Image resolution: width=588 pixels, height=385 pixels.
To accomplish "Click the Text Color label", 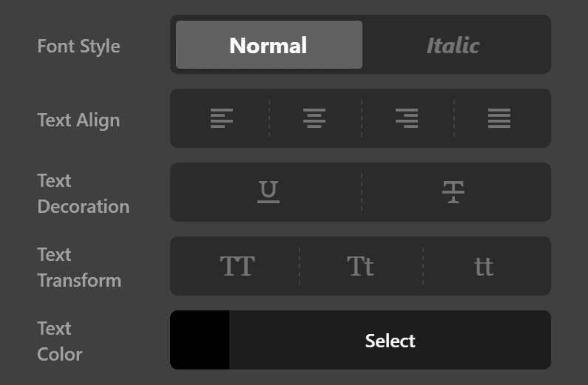I will (59, 341).
